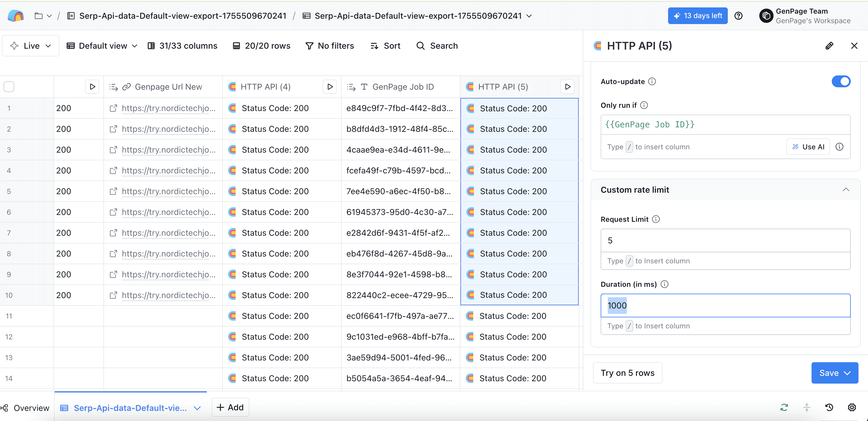Toggle the Auto-update switch off
The image size is (868, 421).
click(841, 82)
